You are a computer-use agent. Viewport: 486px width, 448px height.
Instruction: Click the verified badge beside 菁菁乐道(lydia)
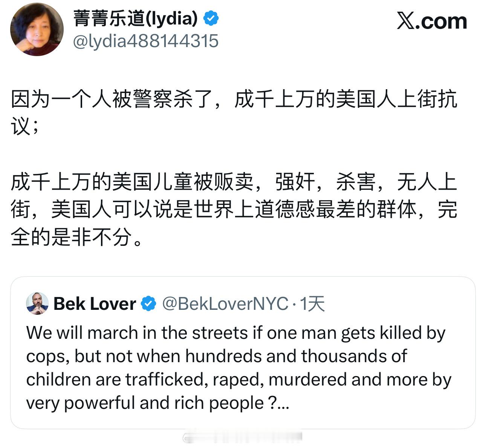(211, 18)
